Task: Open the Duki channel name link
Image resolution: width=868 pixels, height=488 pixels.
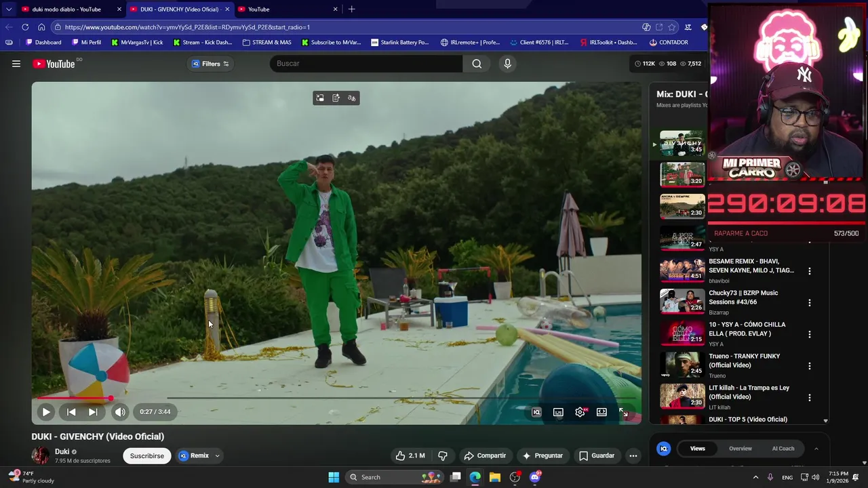Action: (62, 451)
